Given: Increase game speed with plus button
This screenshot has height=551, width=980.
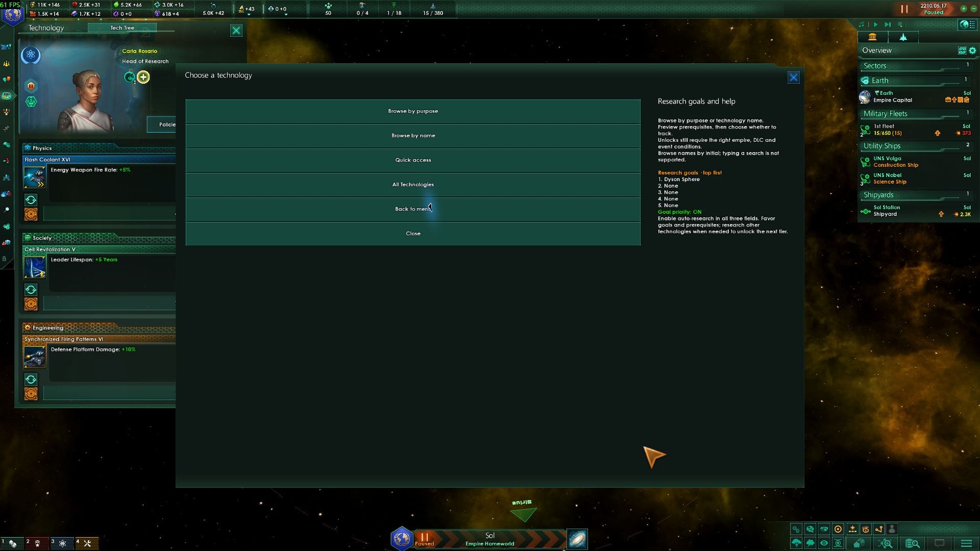Looking at the screenshot, I should (963, 9).
